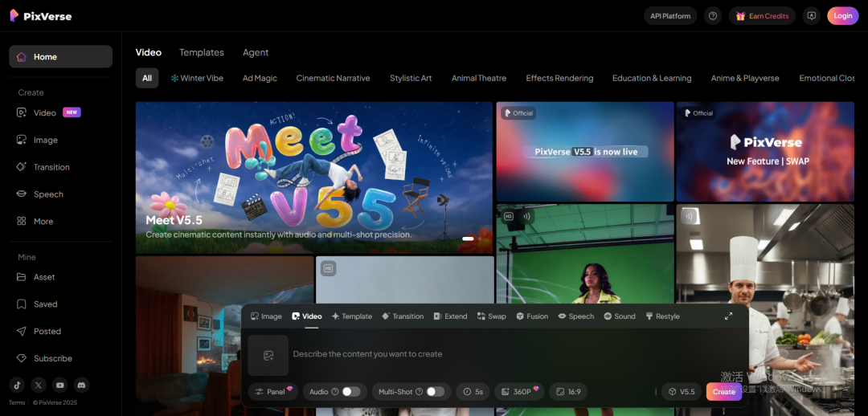Select Education & Learning category
This screenshot has height=416, width=868.
pos(652,78)
